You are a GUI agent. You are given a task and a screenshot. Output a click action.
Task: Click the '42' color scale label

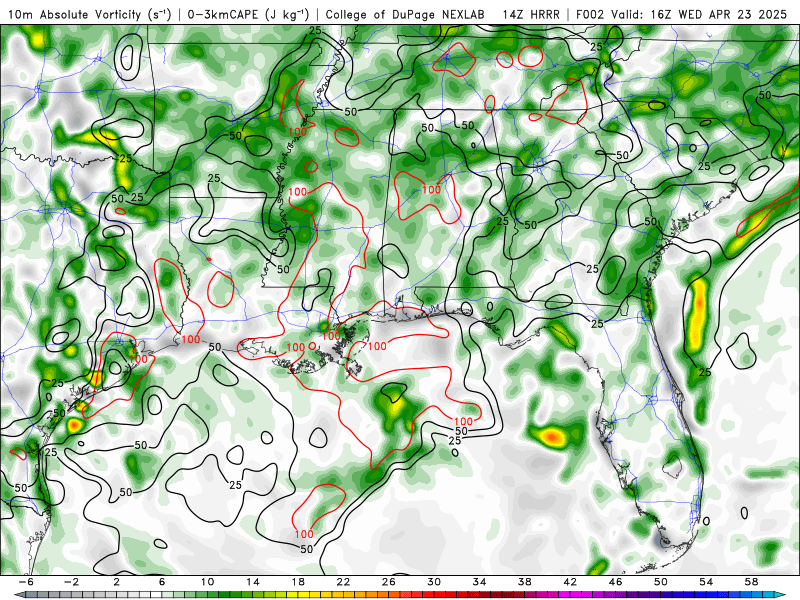tap(570, 582)
